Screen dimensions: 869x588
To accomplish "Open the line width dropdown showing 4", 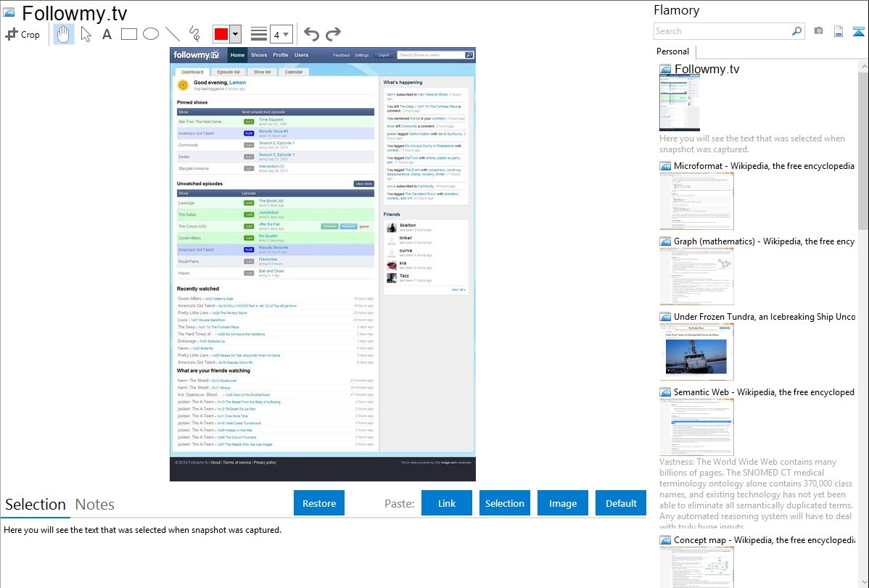I will (x=281, y=34).
